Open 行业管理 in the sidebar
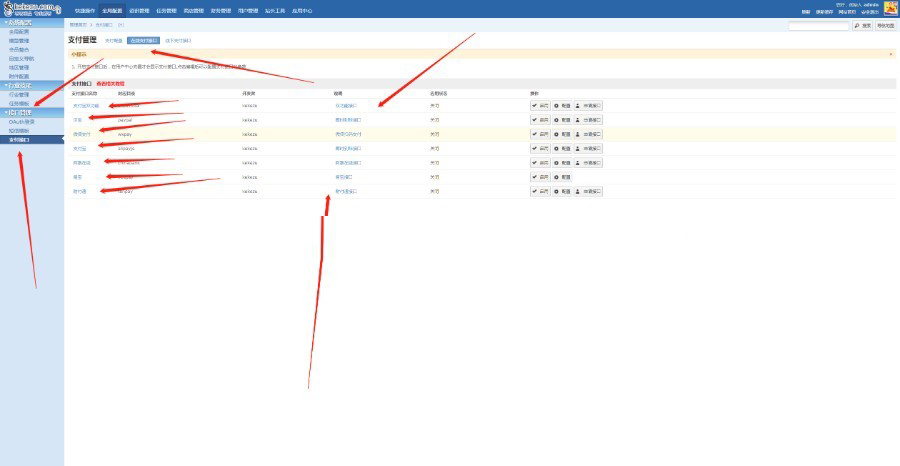 [x=19, y=94]
